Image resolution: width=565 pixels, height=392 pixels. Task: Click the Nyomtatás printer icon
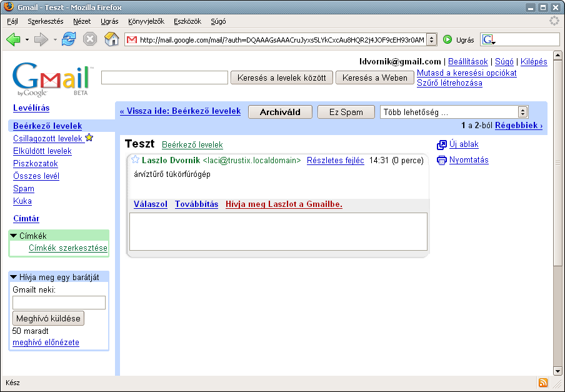coord(441,160)
